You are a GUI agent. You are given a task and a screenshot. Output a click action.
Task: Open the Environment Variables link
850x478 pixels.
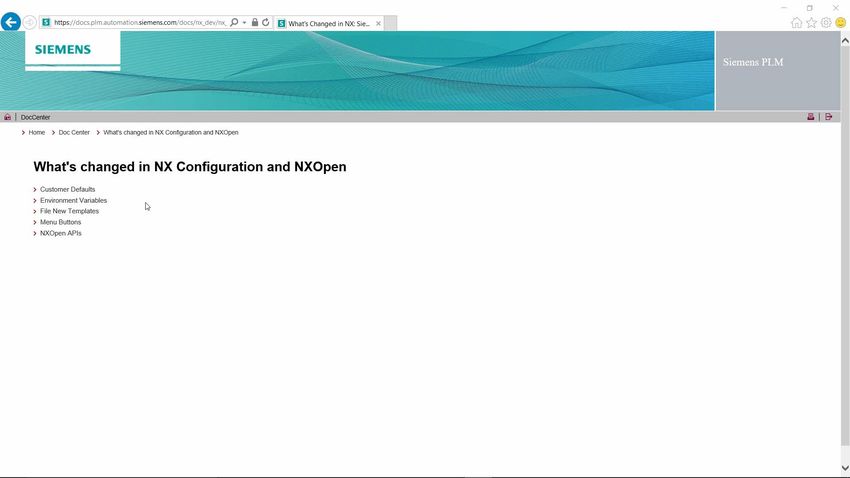pos(73,200)
